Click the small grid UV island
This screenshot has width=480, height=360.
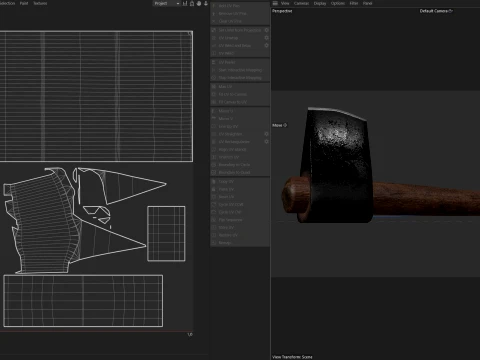pyautogui.click(x=166, y=234)
